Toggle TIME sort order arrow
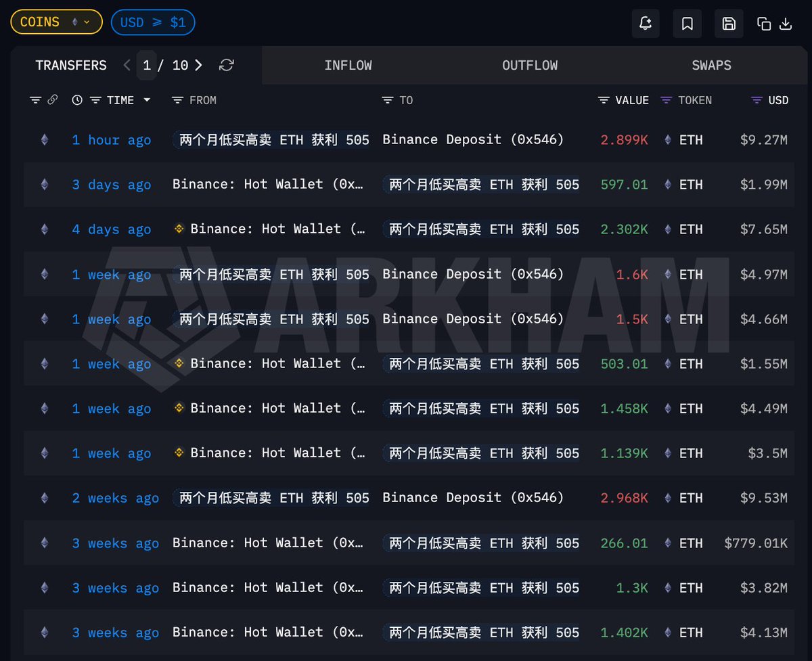Image resolution: width=812 pixels, height=661 pixels. tap(147, 100)
